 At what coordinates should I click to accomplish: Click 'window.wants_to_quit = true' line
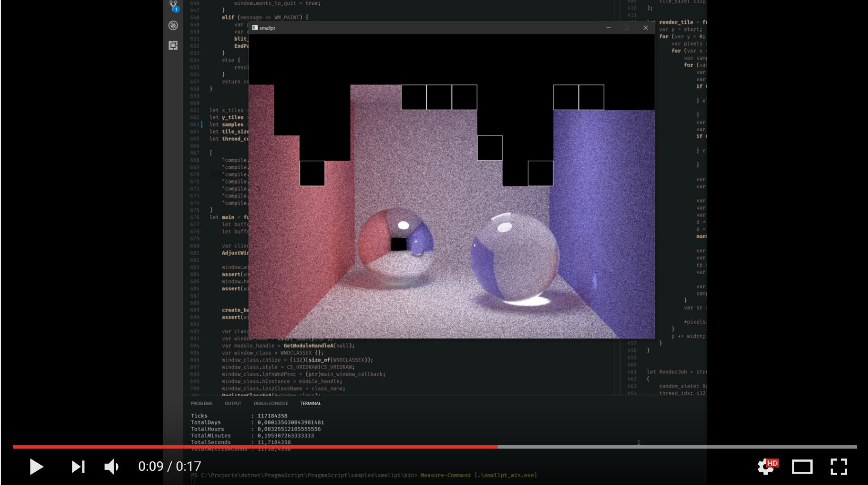coord(277,3)
